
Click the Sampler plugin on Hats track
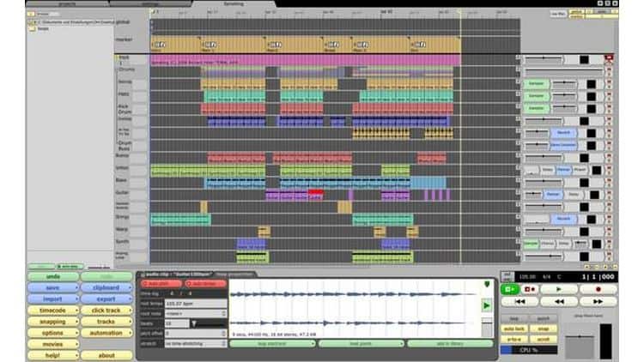click(536, 96)
